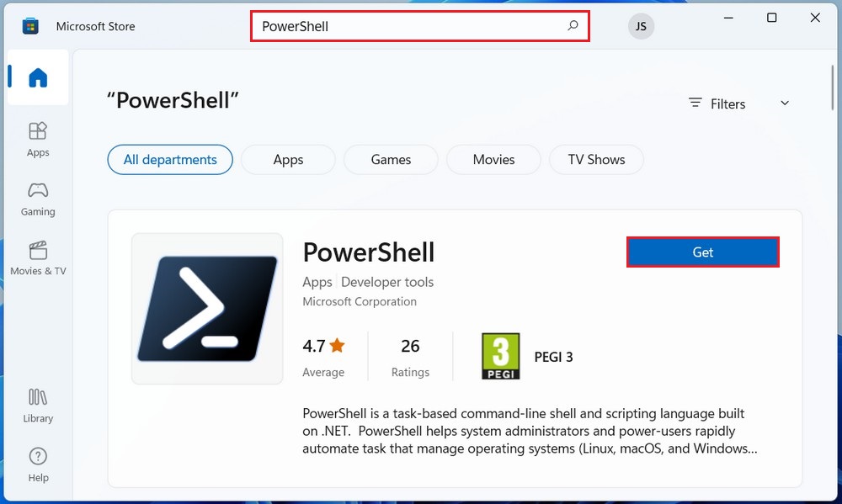The width and height of the screenshot is (842, 504).
Task: Select the TV Shows department filter
Action: click(597, 159)
